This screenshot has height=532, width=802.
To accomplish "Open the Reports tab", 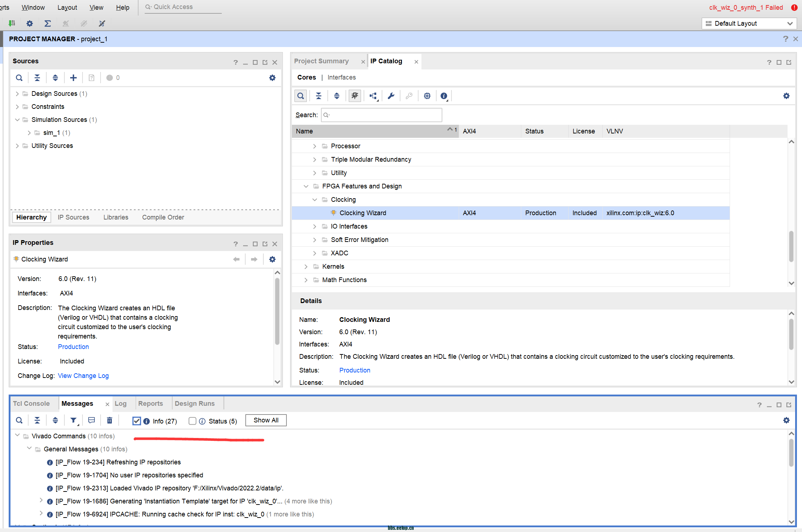I will (150, 404).
